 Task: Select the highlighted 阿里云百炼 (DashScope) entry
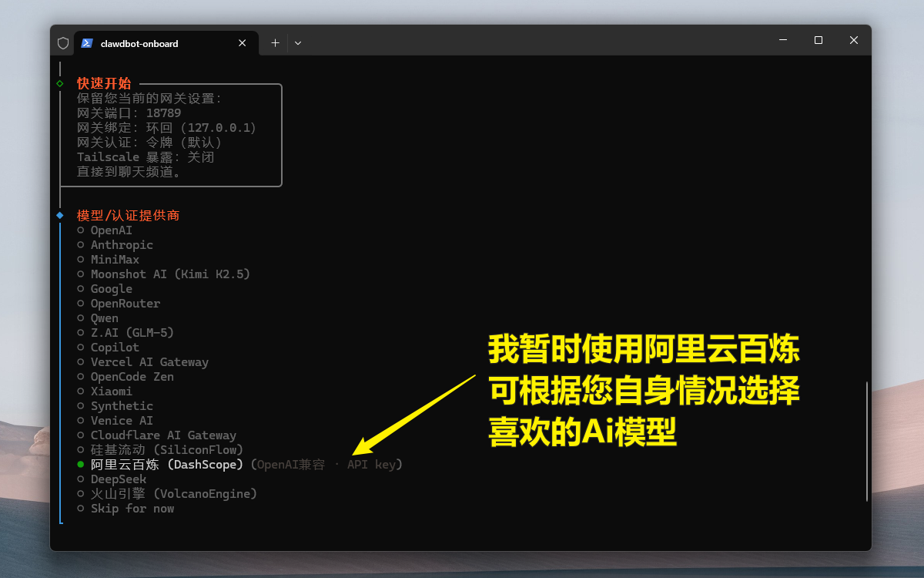click(166, 465)
